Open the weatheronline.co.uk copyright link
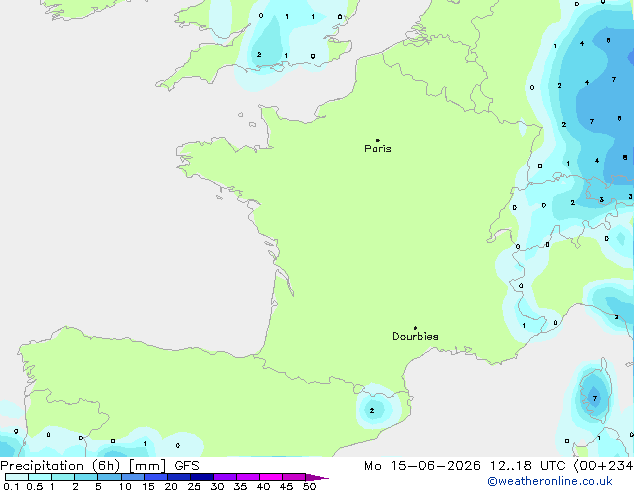This screenshot has width=634, height=490. (x=549, y=481)
